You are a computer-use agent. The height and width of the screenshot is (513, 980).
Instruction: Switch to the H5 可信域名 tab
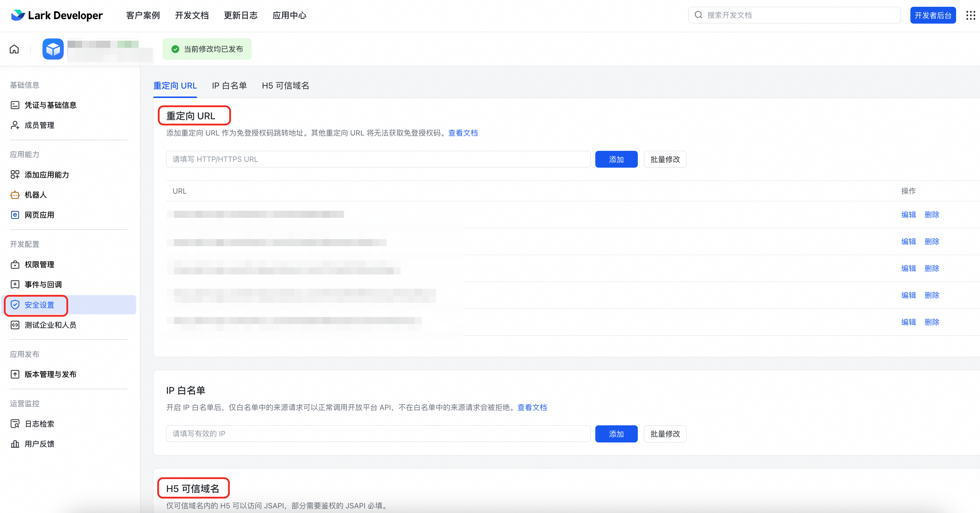pyautogui.click(x=285, y=86)
